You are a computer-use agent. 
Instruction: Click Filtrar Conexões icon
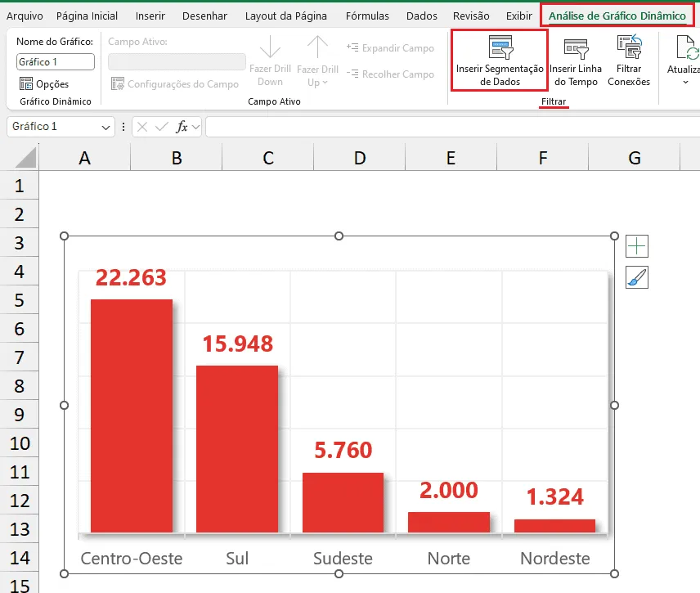pyautogui.click(x=630, y=47)
